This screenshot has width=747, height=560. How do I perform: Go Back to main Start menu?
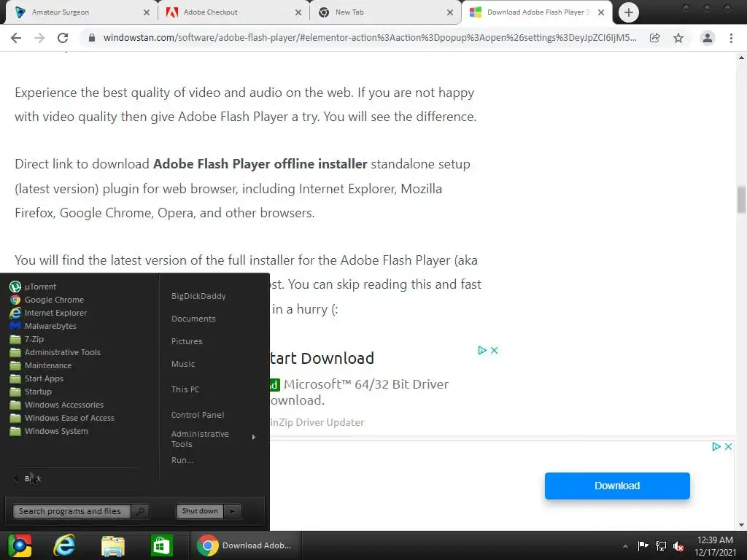point(32,478)
